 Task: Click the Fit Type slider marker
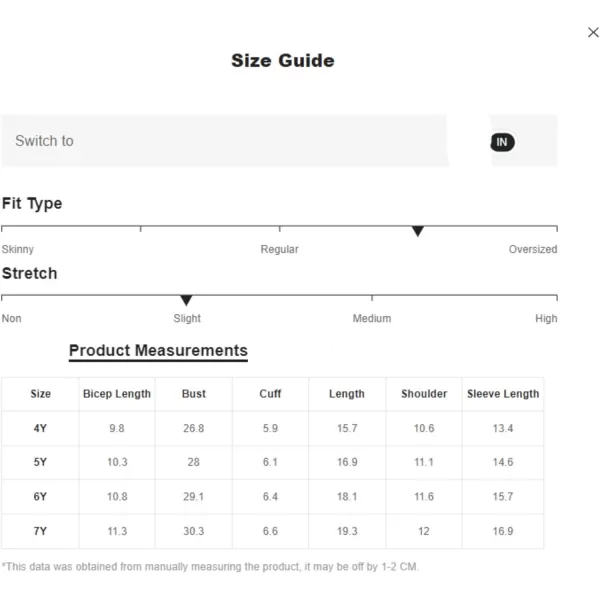pos(417,231)
